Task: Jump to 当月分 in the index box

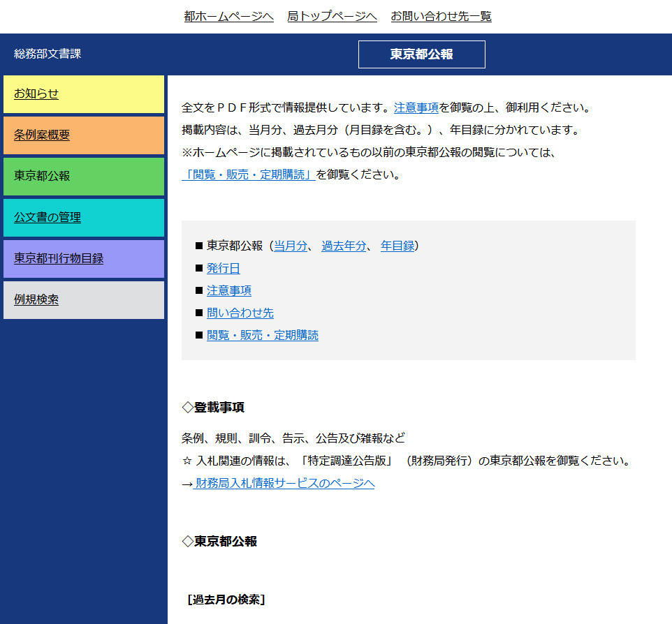Action: point(291,246)
